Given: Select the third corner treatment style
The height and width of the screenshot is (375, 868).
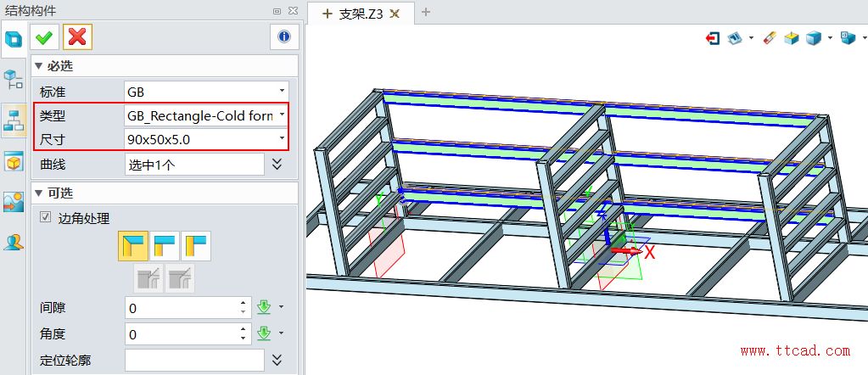Looking at the screenshot, I should 196,246.
